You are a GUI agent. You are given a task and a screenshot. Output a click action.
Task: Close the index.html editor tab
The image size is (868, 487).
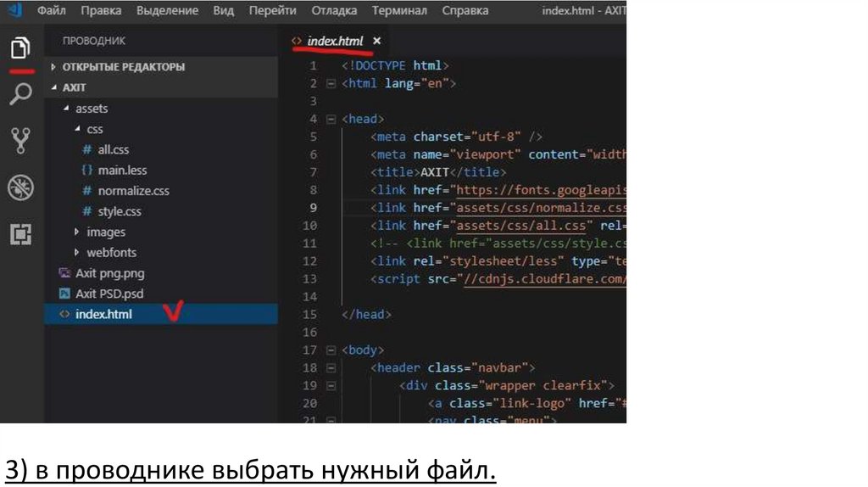click(376, 41)
